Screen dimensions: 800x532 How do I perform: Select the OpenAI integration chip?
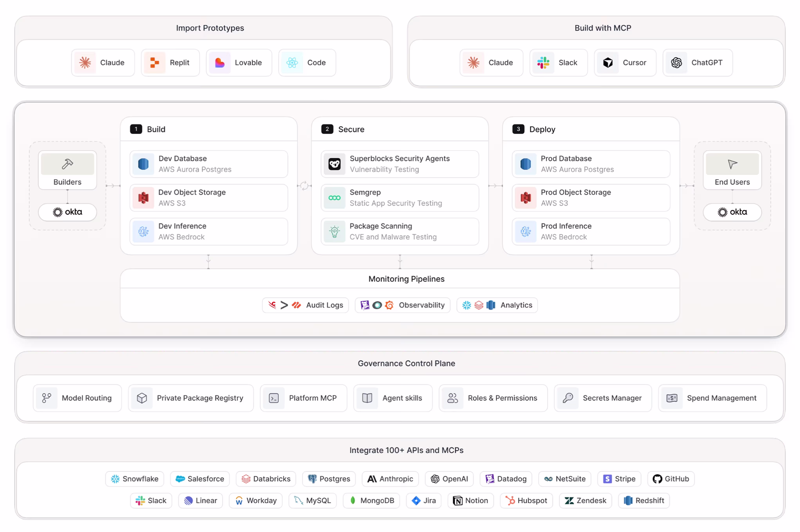click(x=449, y=479)
